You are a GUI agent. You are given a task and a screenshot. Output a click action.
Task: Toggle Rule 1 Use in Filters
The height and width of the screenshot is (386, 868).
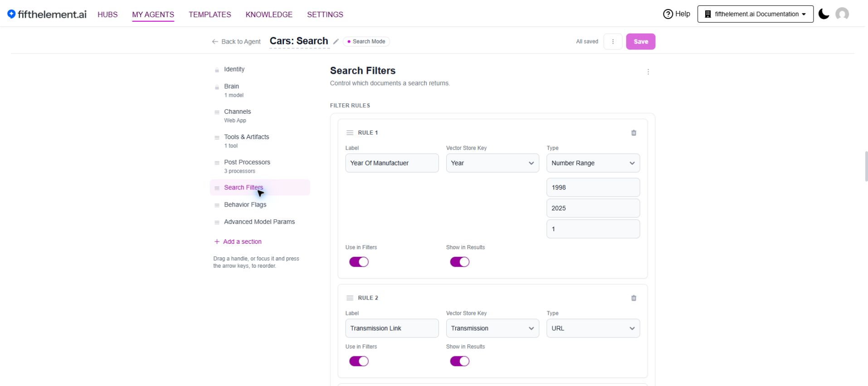tap(359, 262)
